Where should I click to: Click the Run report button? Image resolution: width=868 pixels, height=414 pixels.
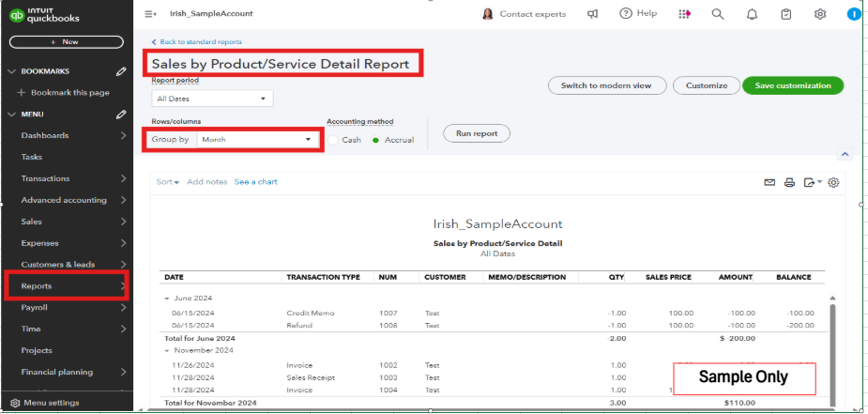tap(477, 133)
